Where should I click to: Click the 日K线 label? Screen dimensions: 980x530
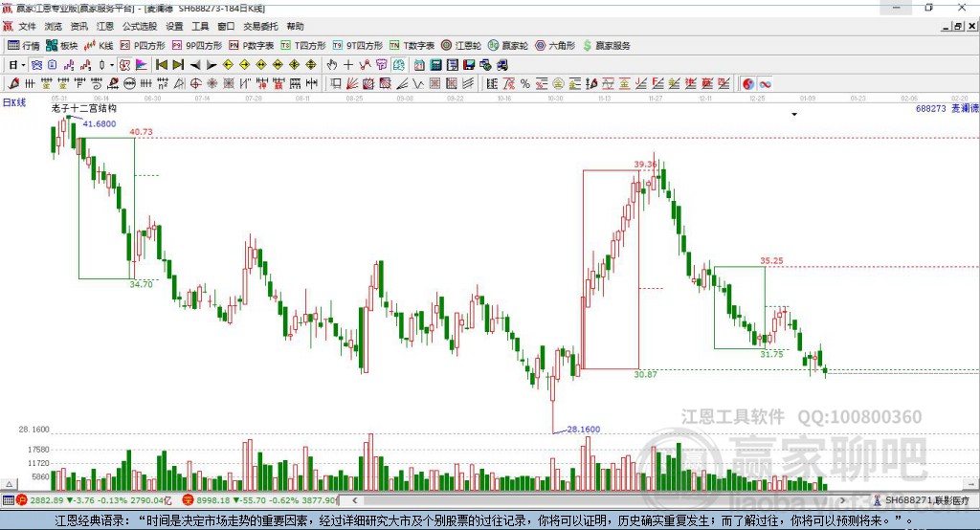pos(14,102)
